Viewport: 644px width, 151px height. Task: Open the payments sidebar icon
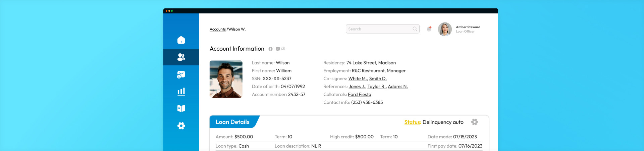point(181,74)
